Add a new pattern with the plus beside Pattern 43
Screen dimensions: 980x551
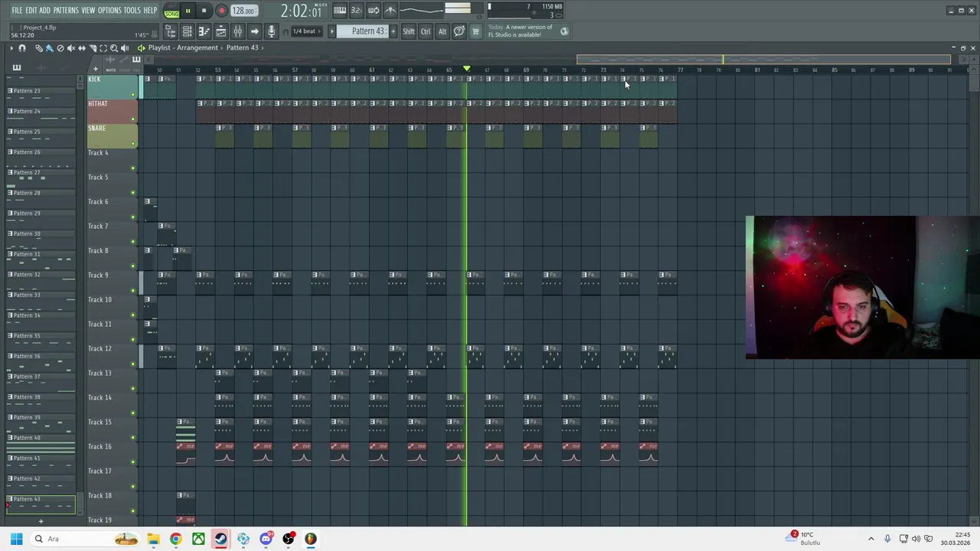(394, 31)
